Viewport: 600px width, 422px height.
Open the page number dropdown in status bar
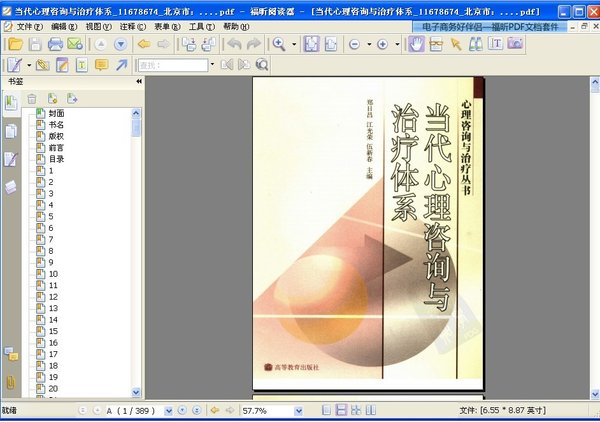coord(168,411)
